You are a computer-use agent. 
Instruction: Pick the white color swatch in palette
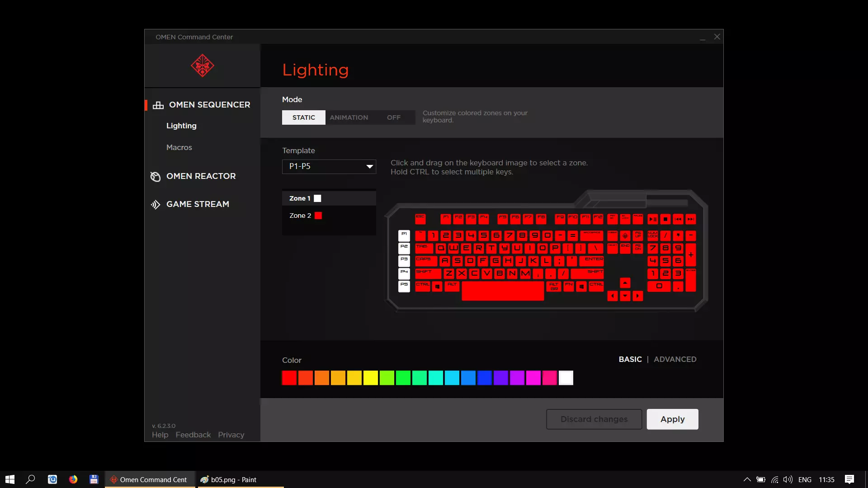(566, 378)
